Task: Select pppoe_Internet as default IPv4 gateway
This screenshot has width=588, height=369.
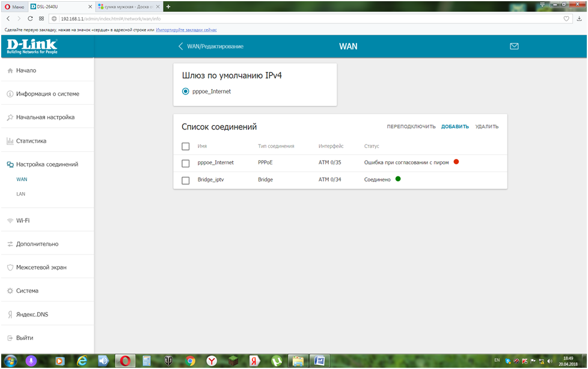Action: pyautogui.click(x=185, y=91)
